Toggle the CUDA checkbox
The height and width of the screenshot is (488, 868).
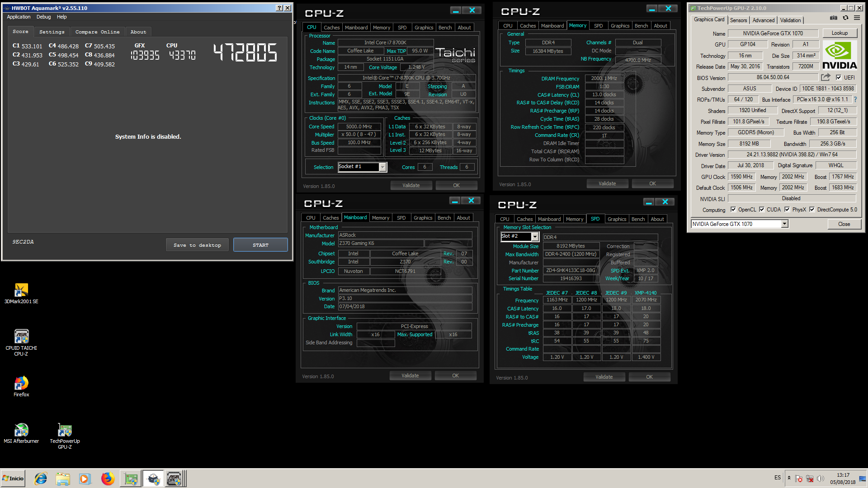pos(762,210)
